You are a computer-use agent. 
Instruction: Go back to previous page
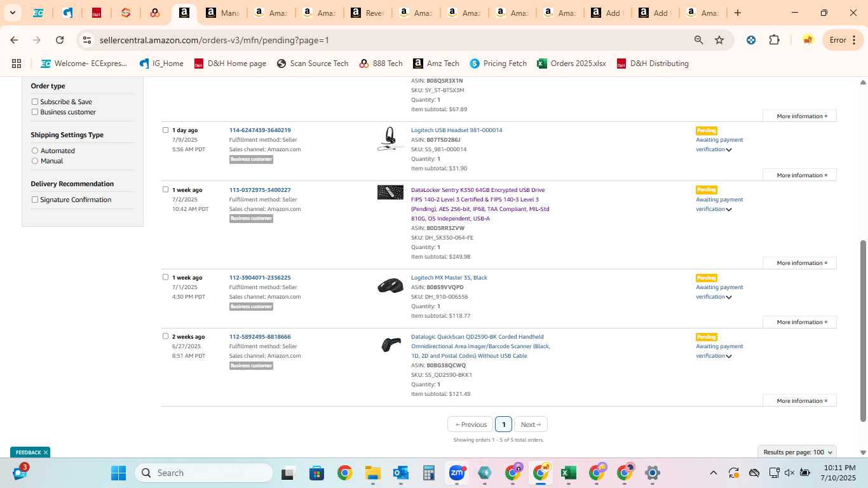[x=14, y=40]
